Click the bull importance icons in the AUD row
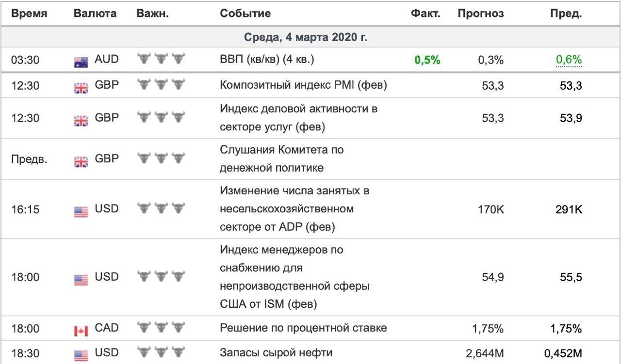This screenshot has height=364, width=621. (162, 59)
